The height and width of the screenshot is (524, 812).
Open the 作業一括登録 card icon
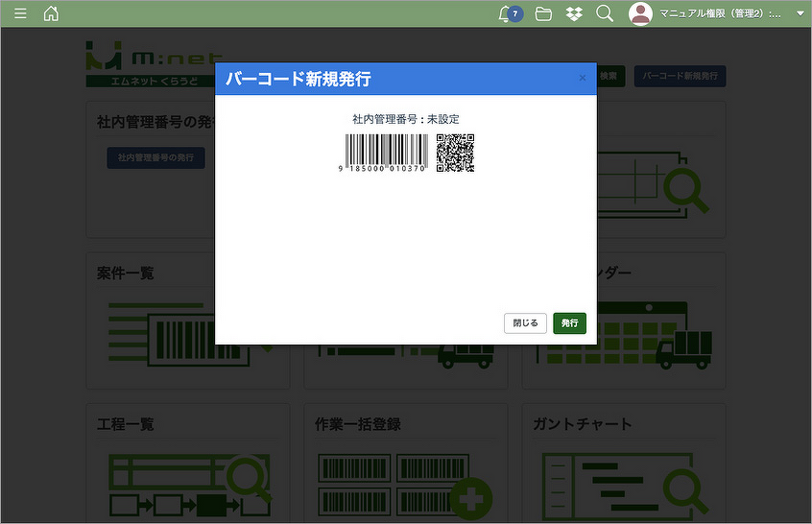405,486
